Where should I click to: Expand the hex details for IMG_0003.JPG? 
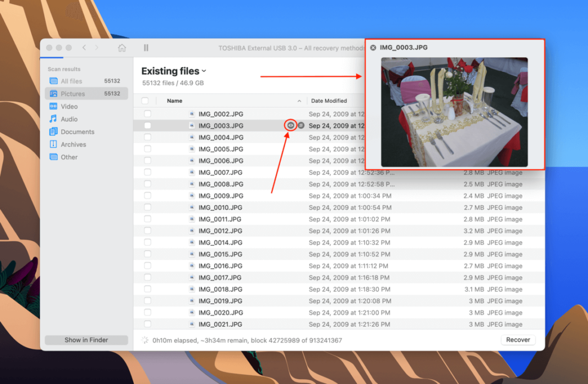pos(301,125)
